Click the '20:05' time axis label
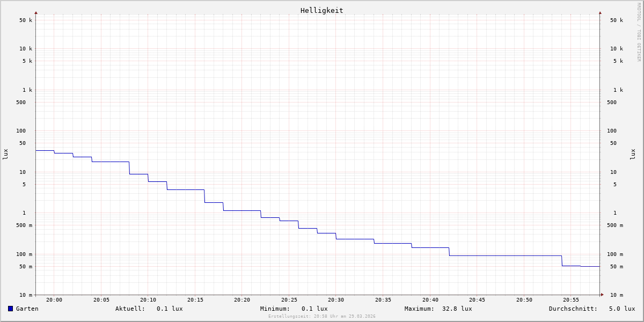Image resolution: width=644 pixels, height=322 pixels. pos(101,300)
